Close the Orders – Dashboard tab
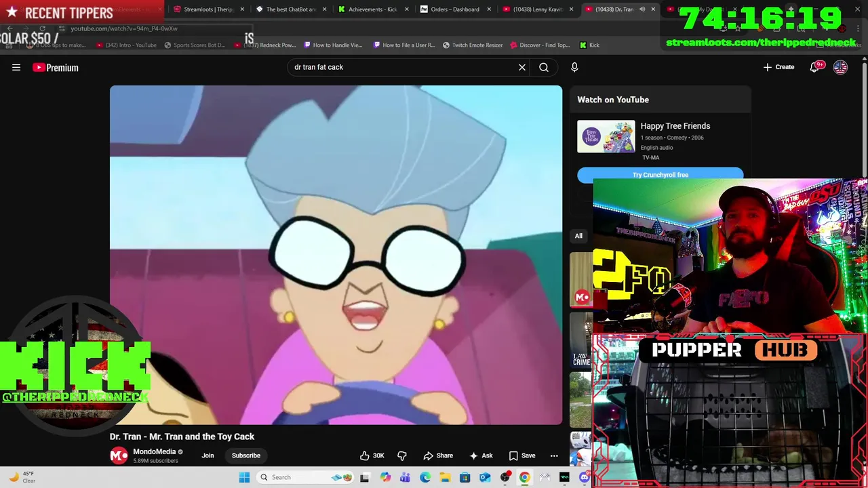Viewport: 868px width, 488px height. pos(488,9)
